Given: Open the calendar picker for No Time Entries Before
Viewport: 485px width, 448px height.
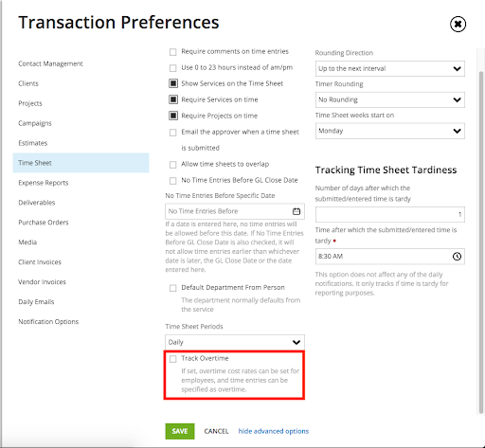Looking at the screenshot, I should coord(296,211).
